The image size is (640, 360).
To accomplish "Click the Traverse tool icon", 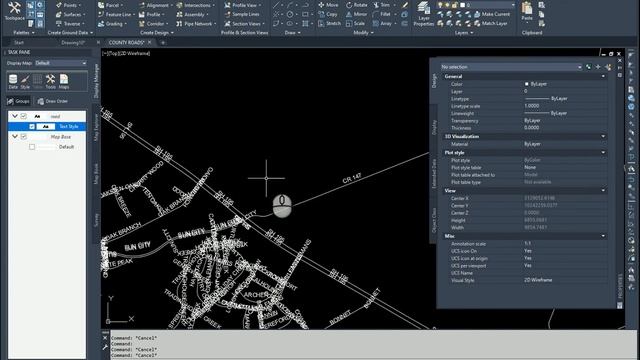I will (59, 24).
